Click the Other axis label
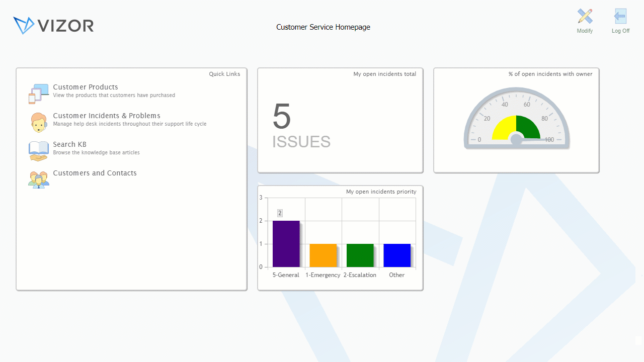The image size is (644, 362). [397, 275]
